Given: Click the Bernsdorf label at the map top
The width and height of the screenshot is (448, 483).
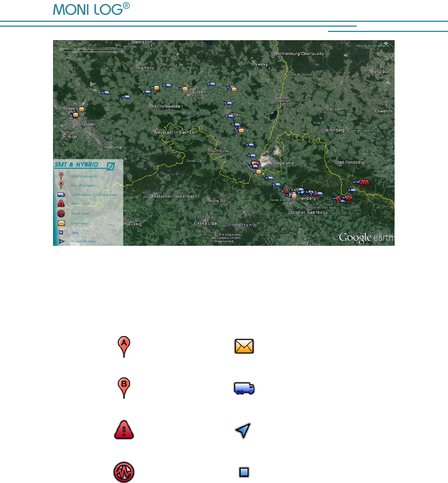Looking at the screenshot, I should click(143, 42).
